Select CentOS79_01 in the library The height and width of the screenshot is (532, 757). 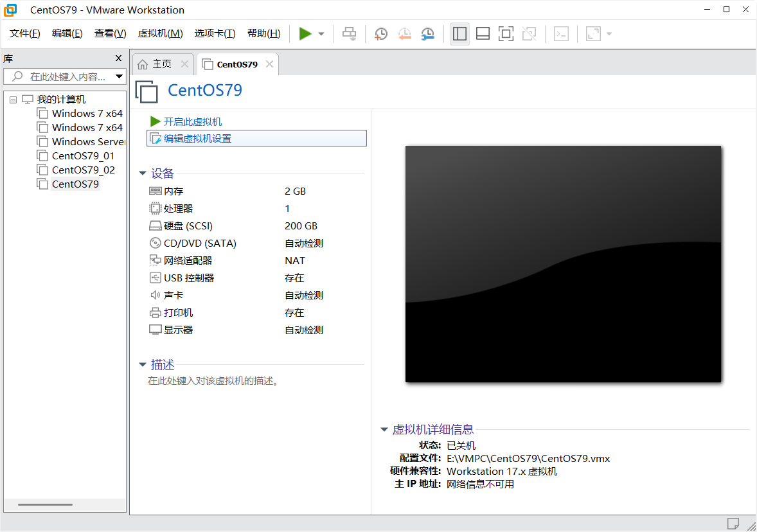[x=83, y=156]
